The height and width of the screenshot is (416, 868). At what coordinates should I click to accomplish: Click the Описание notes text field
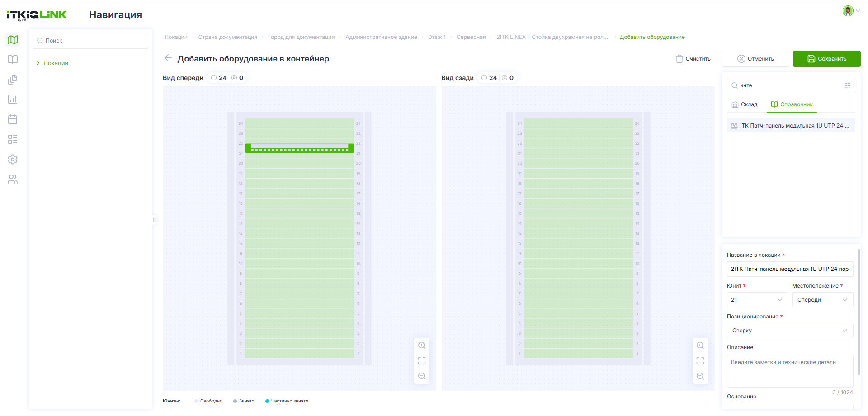(x=790, y=371)
